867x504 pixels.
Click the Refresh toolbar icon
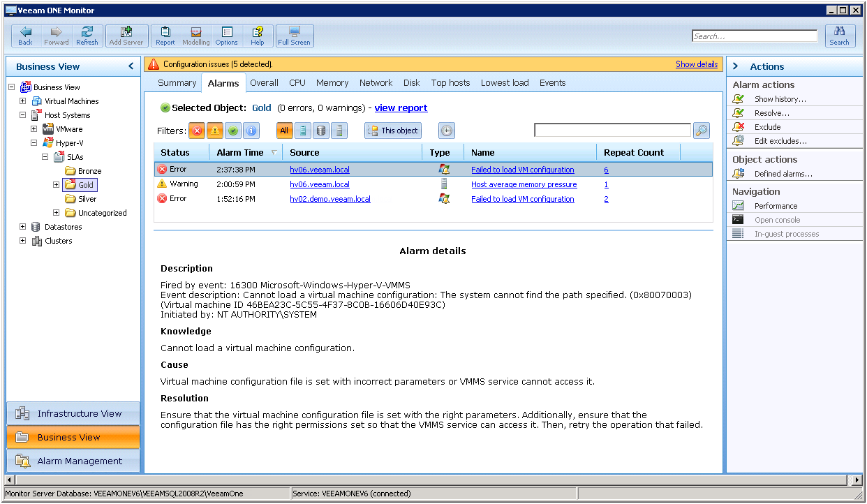click(x=87, y=36)
